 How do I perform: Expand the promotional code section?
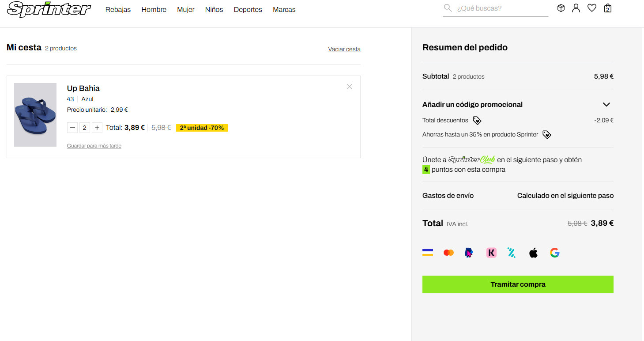click(x=606, y=105)
